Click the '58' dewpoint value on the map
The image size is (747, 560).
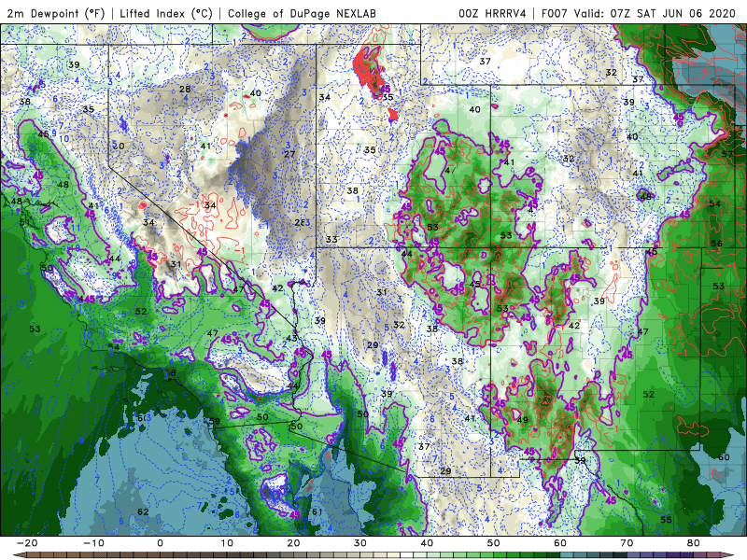170,372
